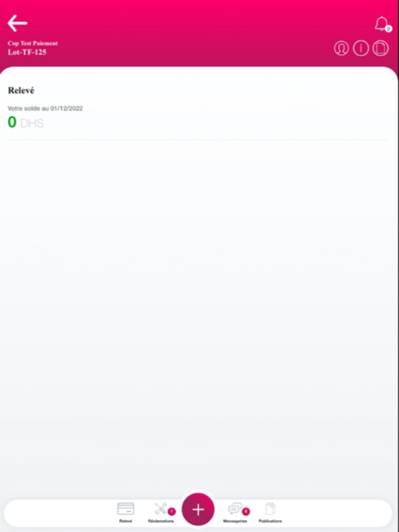The image size is (399, 532).
Task: Tap the Messageries unread badge
Action: pyautogui.click(x=246, y=511)
